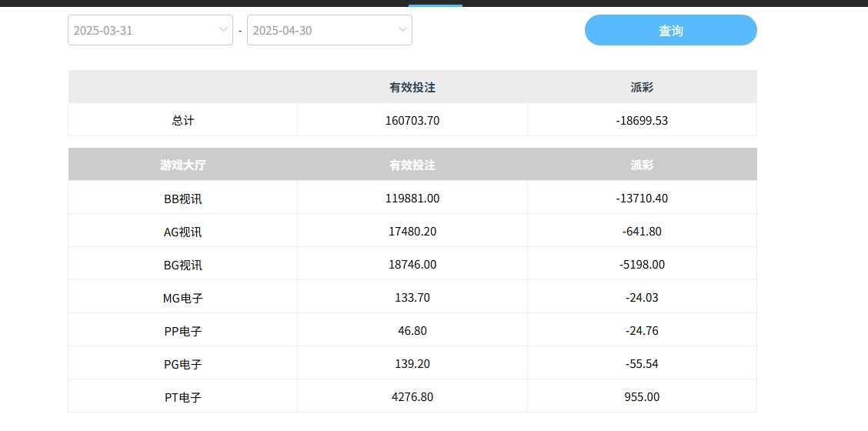
Task: Click the PT电子 valid bet amount 4276.80
Action: tap(412, 397)
